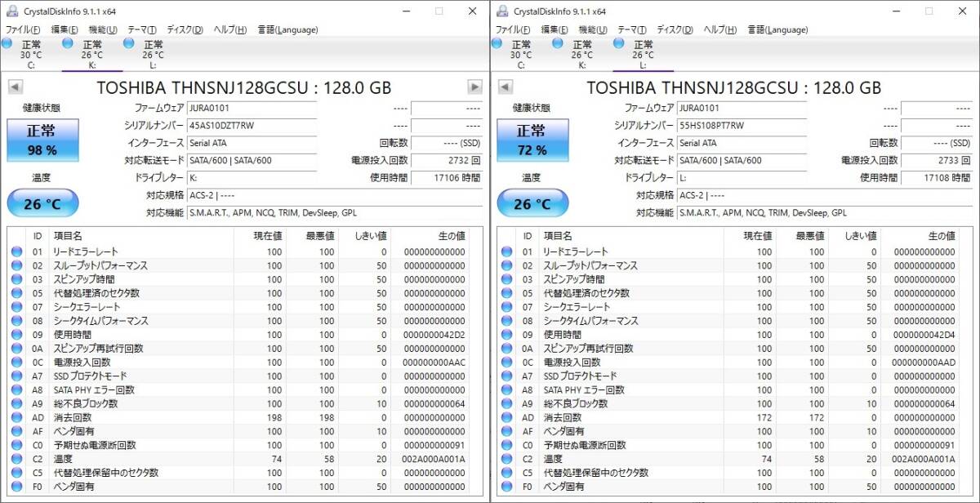Click status orb for 総不良ブロック数 in right window
The width and height of the screenshot is (980, 503).
(506, 404)
